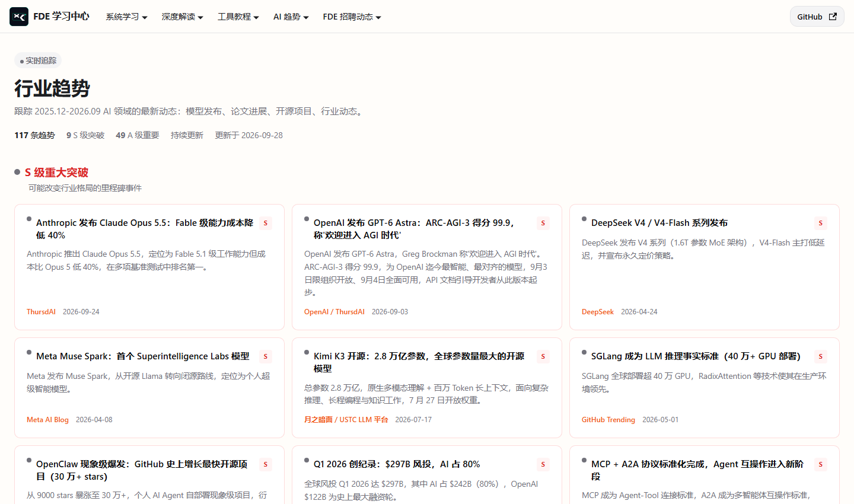Click the S 级重大突破 section heading
This screenshot has height=504, width=854.
point(56,173)
